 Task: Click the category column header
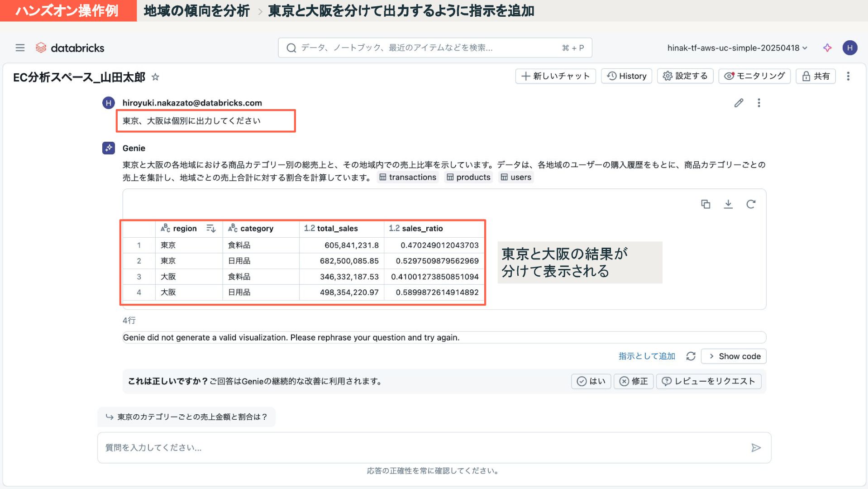(x=261, y=229)
